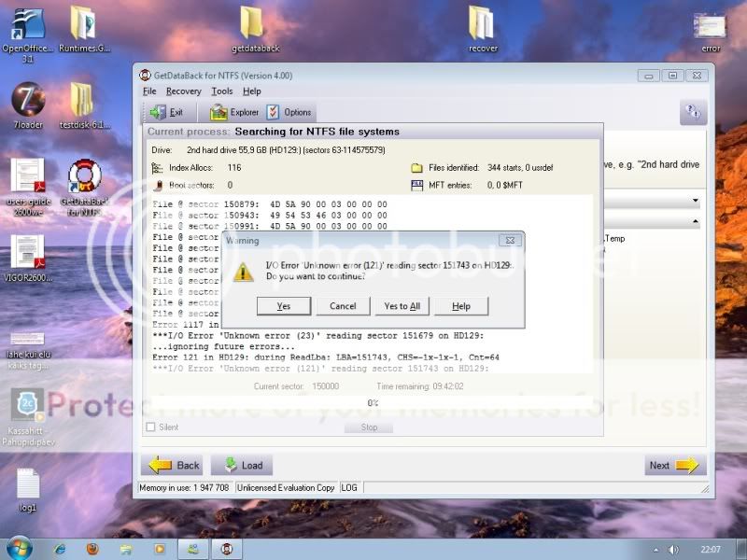Enable the Silent checkbox

[151, 427]
